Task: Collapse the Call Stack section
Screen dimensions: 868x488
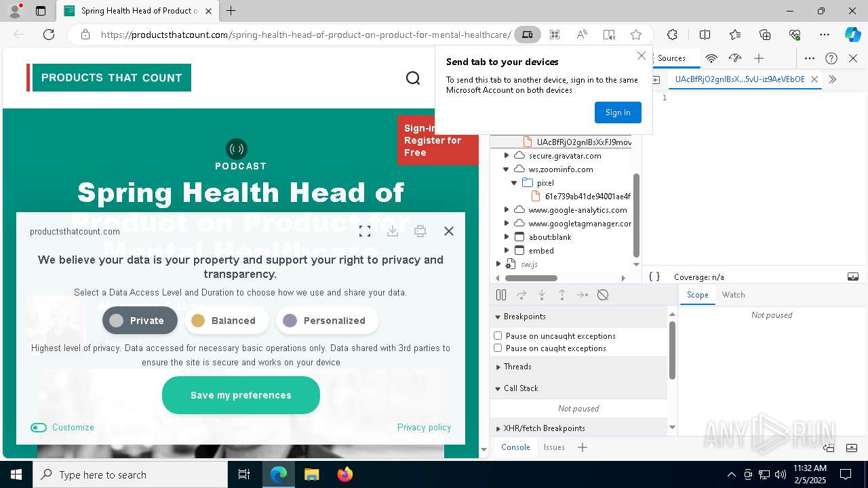Action: (497, 388)
